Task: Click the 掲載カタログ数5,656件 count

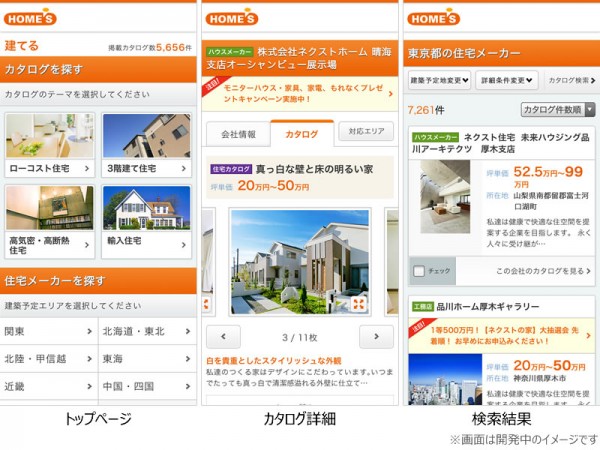Action: [x=150, y=47]
